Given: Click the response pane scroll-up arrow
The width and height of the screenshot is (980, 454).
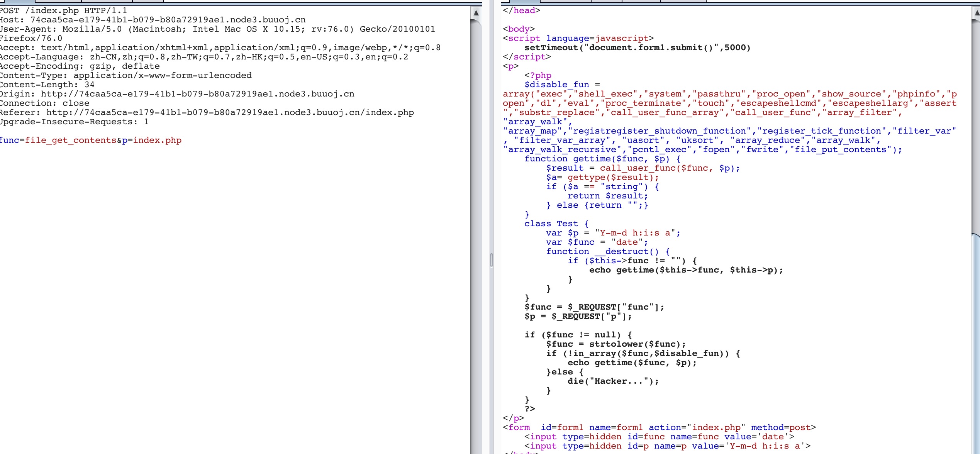Looking at the screenshot, I should point(976,13).
